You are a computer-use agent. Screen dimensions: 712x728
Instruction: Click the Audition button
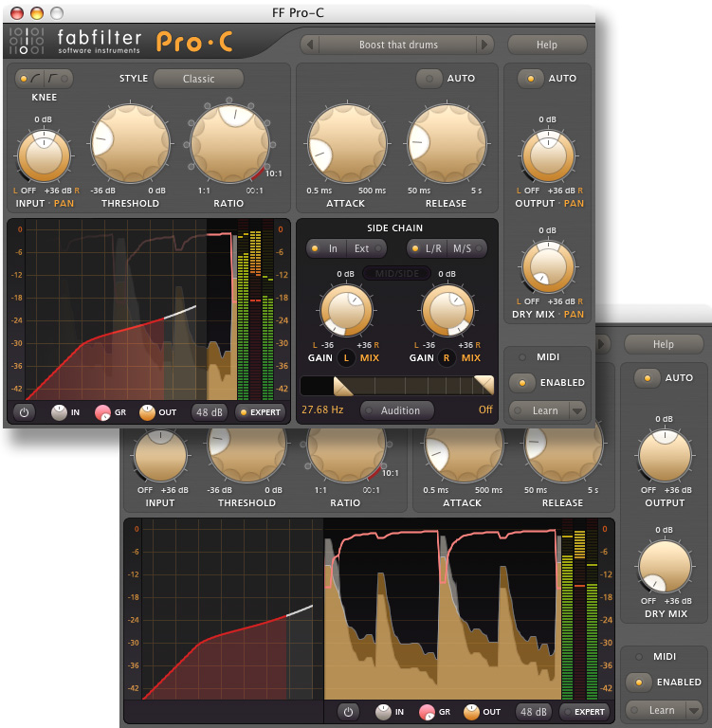coord(397,410)
